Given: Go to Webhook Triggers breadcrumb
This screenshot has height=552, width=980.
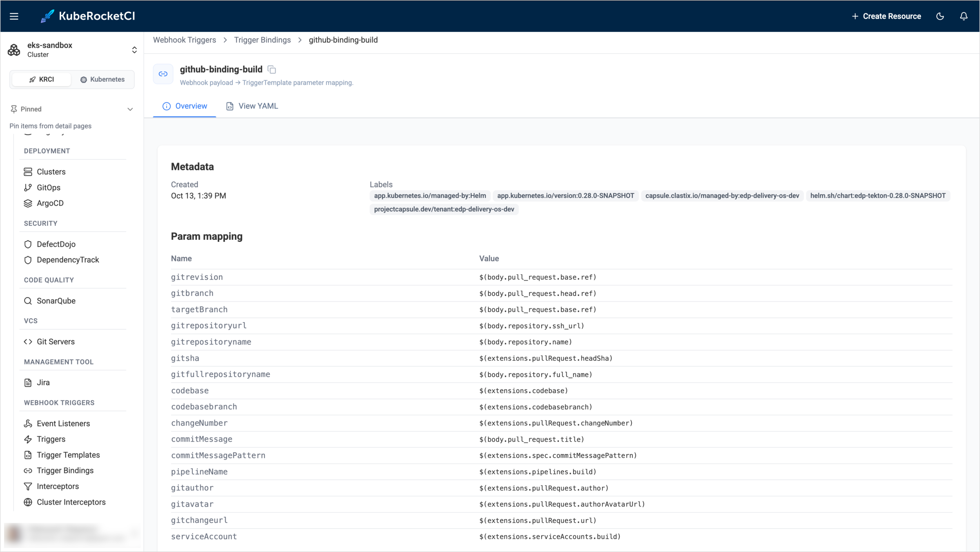Looking at the screenshot, I should point(185,40).
